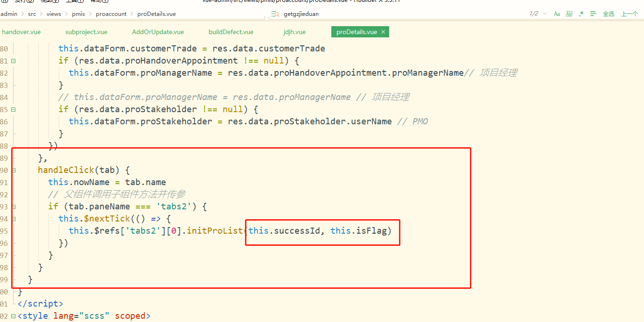Viewport: 644px width, 322px height.
Task: Click the views breadcrumb segment
Action: click(x=54, y=14)
